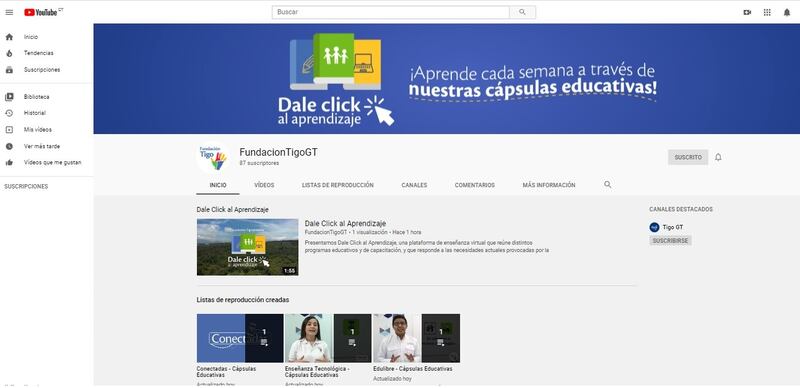Search within channel using magnifier icon
The width and height of the screenshot is (800, 388).
[608, 184]
